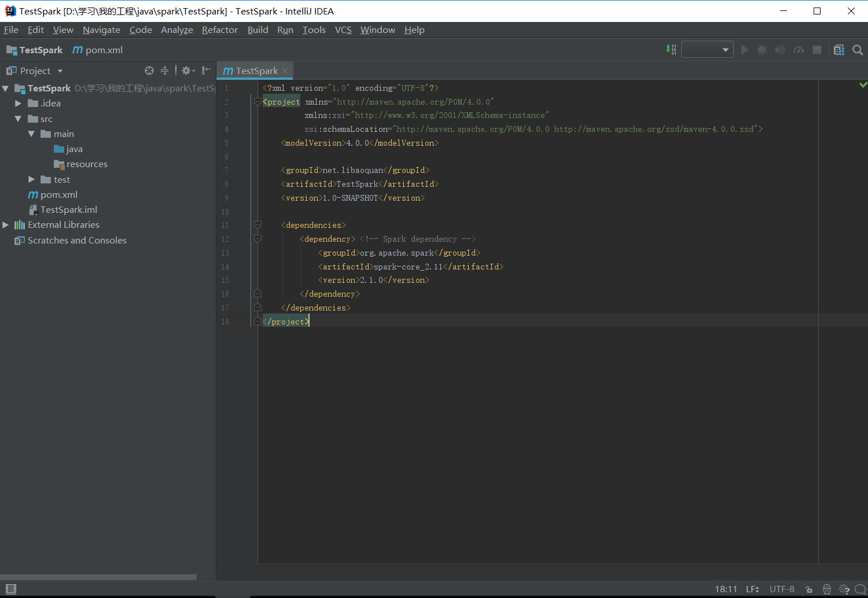Expand the test folder
This screenshot has width=868, height=598.
pyautogui.click(x=31, y=179)
